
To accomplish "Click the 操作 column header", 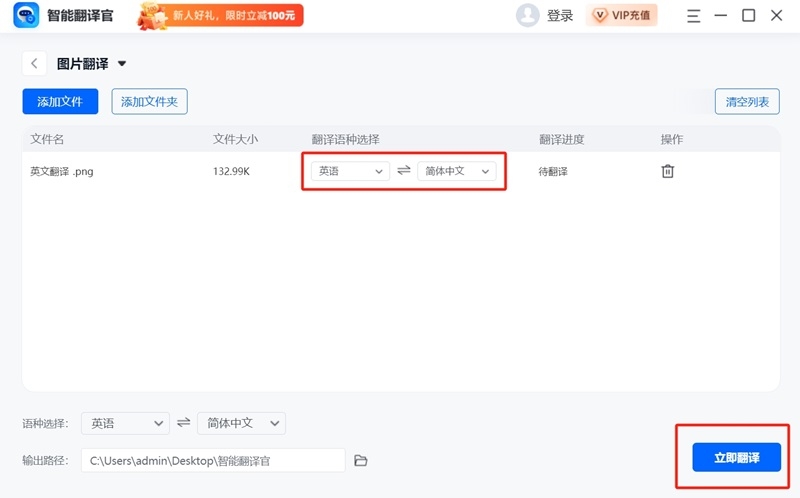I will [x=671, y=139].
